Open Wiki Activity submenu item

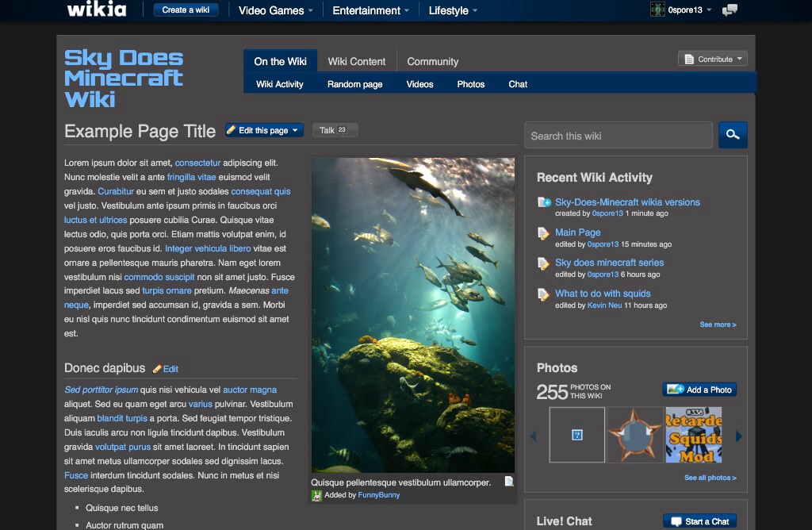280,84
